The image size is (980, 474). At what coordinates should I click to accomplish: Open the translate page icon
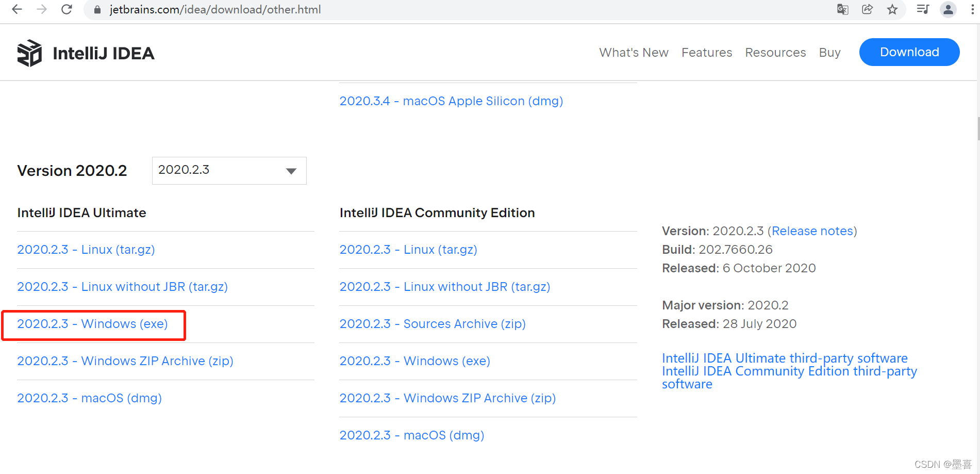(843, 9)
